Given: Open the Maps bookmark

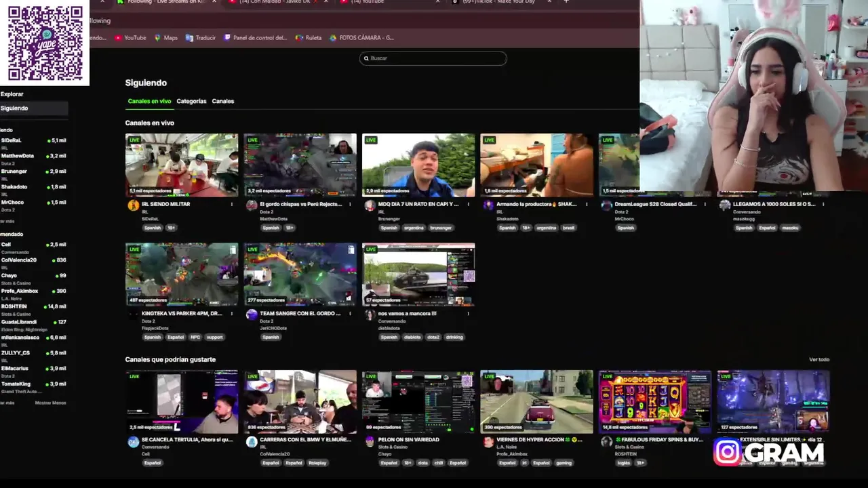Looking at the screenshot, I should pyautogui.click(x=166, y=38).
